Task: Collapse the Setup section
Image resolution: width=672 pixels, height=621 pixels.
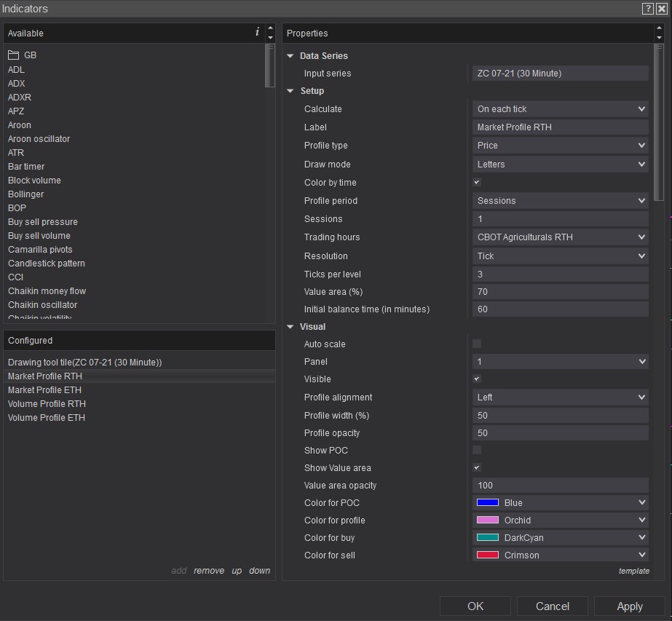Action: click(x=291, y=91)
